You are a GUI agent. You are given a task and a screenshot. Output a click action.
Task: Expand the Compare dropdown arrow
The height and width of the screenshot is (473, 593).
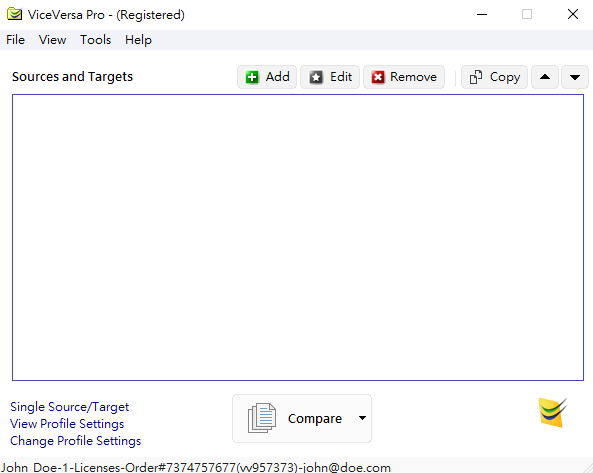(x=362, y=418)
